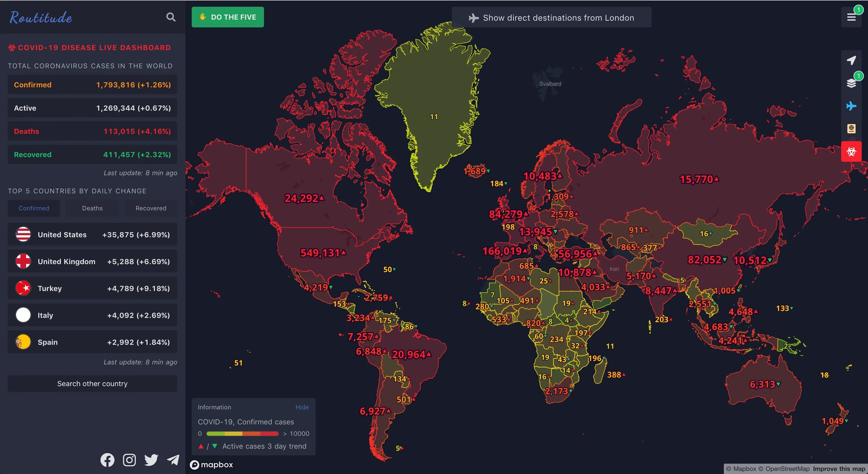Click the passport visa icon

click(x=851, y=129)
